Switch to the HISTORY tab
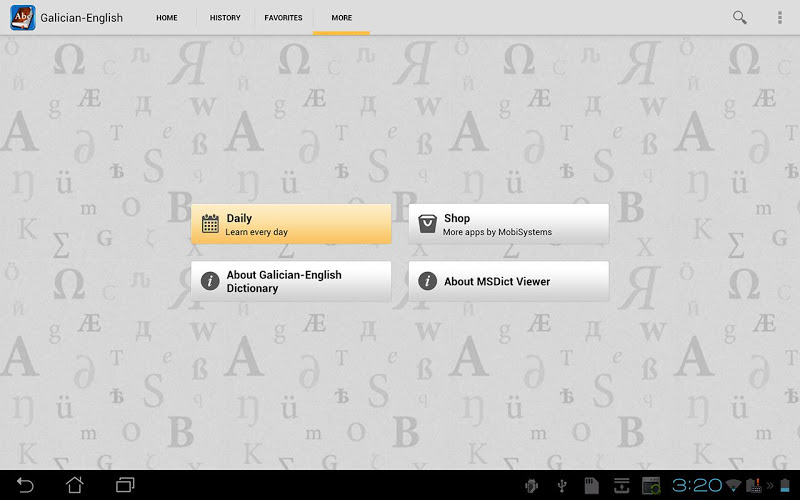Image resolution: width=800 pixels, height=500 pixels. pyautogui.click(x=225, y=18)
